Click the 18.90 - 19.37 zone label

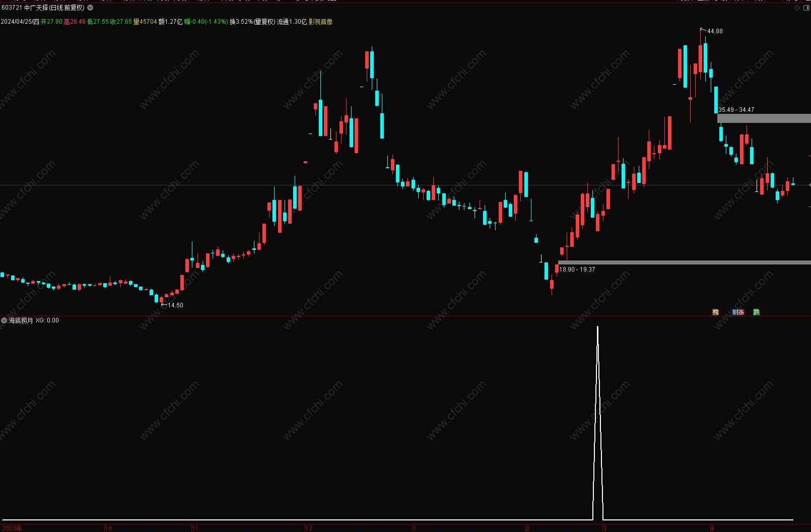[x=577, y=270]
